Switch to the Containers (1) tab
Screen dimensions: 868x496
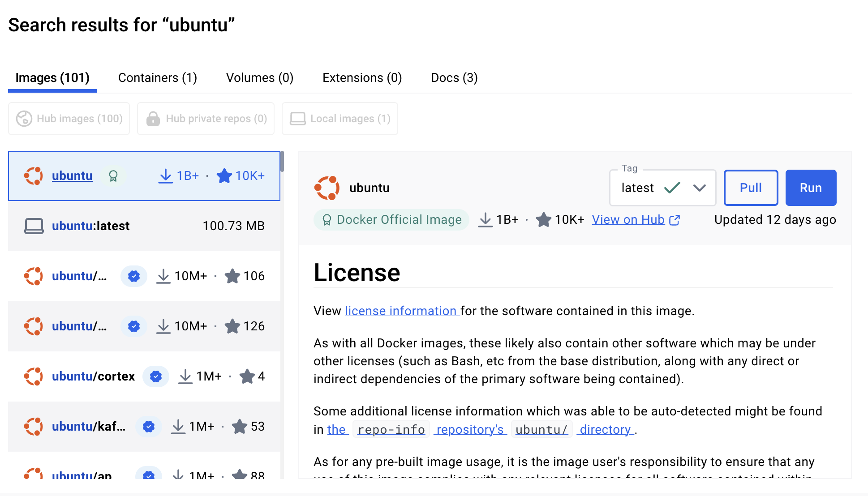(158, 78)
